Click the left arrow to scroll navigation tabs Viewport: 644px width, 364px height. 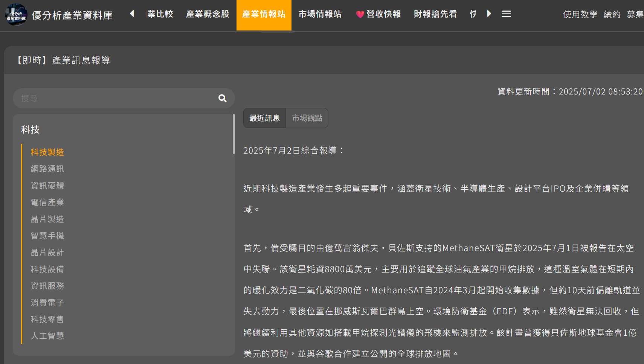[132, 14]
